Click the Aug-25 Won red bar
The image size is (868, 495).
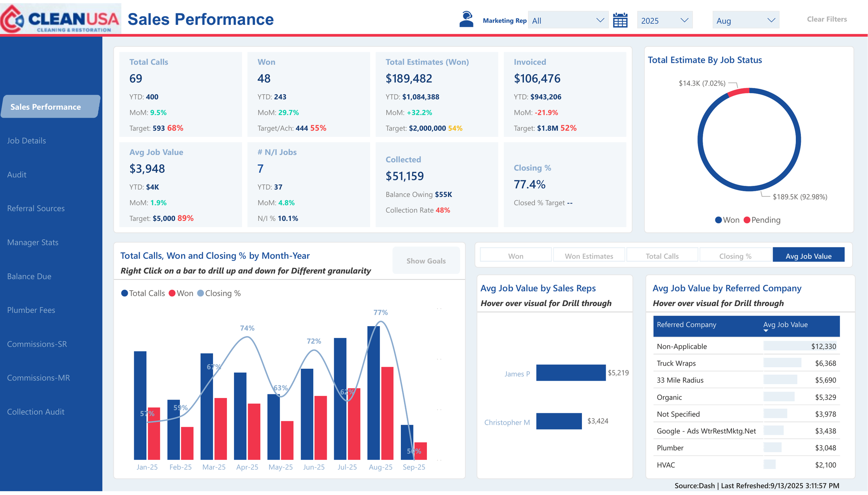[x=387, y=413]
